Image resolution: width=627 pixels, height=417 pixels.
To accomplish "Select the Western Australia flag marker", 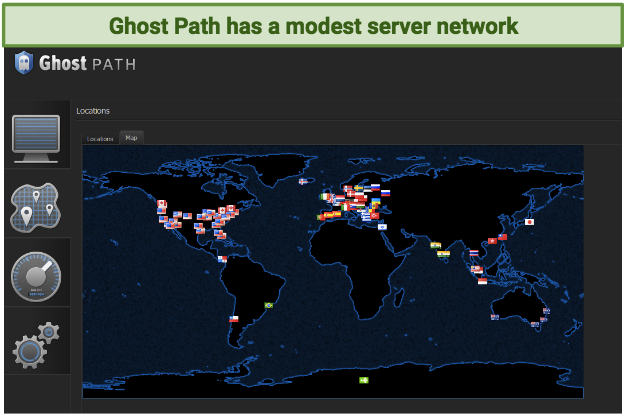I will pos(495,317).
